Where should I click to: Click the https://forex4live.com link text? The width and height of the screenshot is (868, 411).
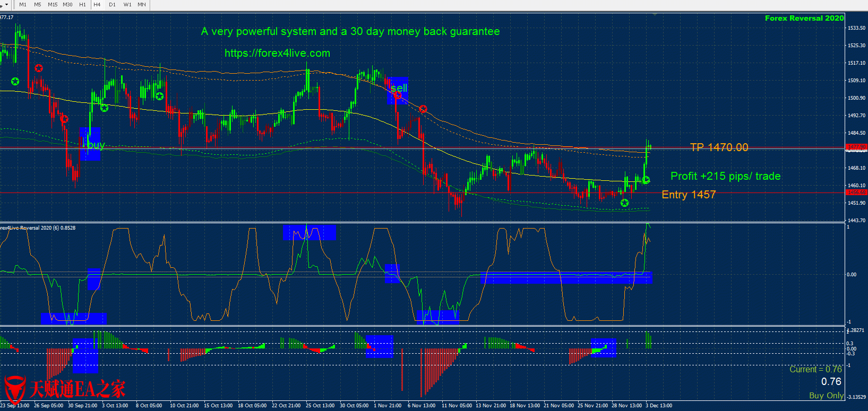[x=277, y=53]
